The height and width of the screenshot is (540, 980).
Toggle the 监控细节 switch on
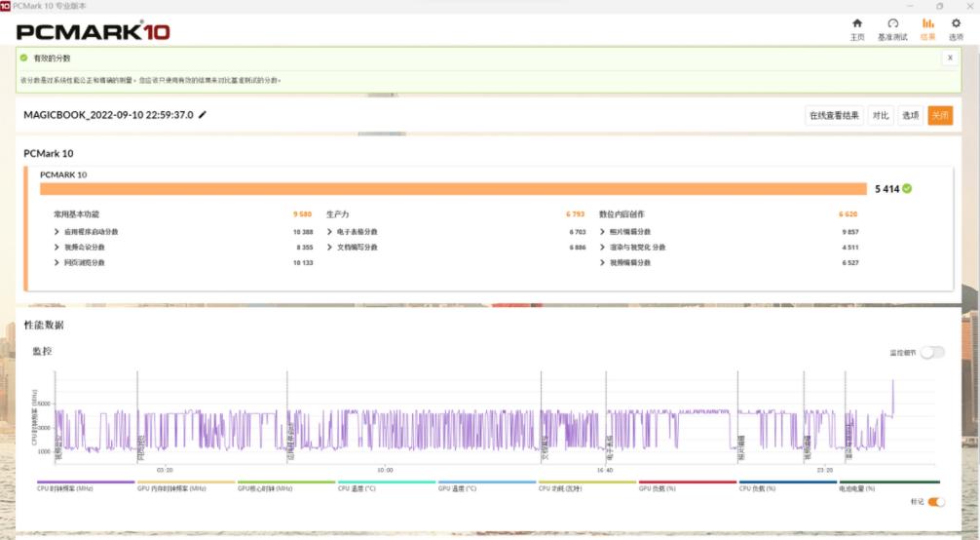[x=931, y=352]
